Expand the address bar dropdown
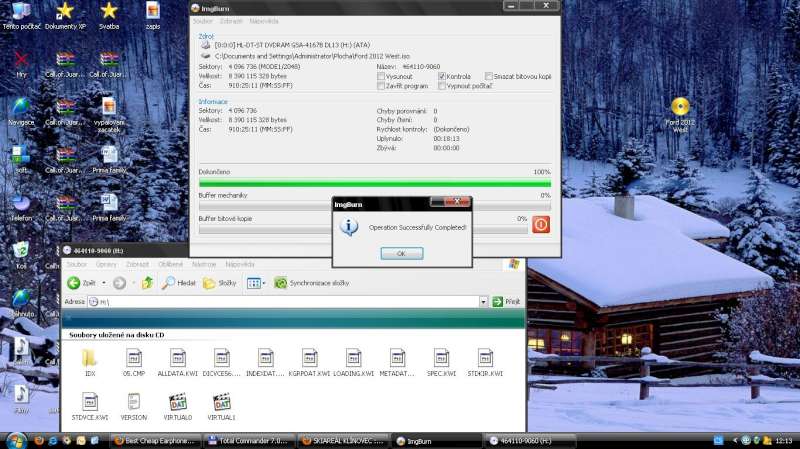The width and height of the screenshot is (800, 449). [483, 301]
